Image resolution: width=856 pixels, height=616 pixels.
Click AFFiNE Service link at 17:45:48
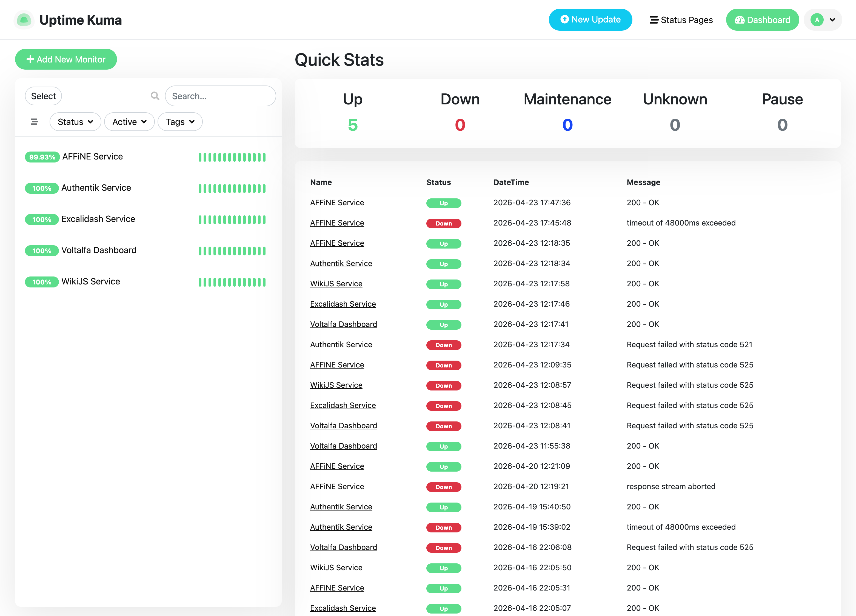[337, 223]
